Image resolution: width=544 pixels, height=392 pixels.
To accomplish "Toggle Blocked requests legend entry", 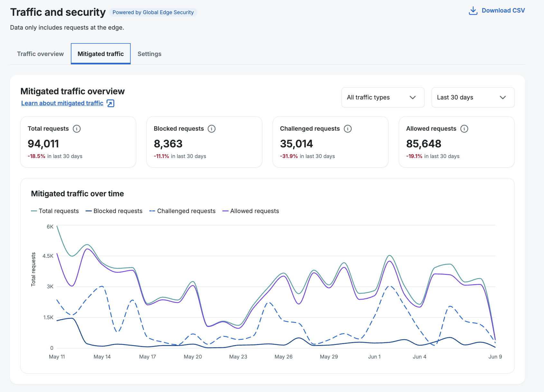I will (x=114, y=211).
